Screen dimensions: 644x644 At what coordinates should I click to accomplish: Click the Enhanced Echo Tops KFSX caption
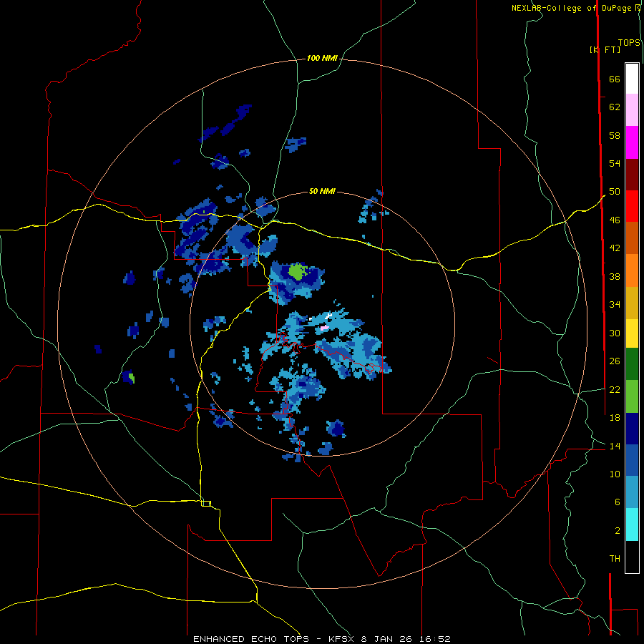pos(322,639)
